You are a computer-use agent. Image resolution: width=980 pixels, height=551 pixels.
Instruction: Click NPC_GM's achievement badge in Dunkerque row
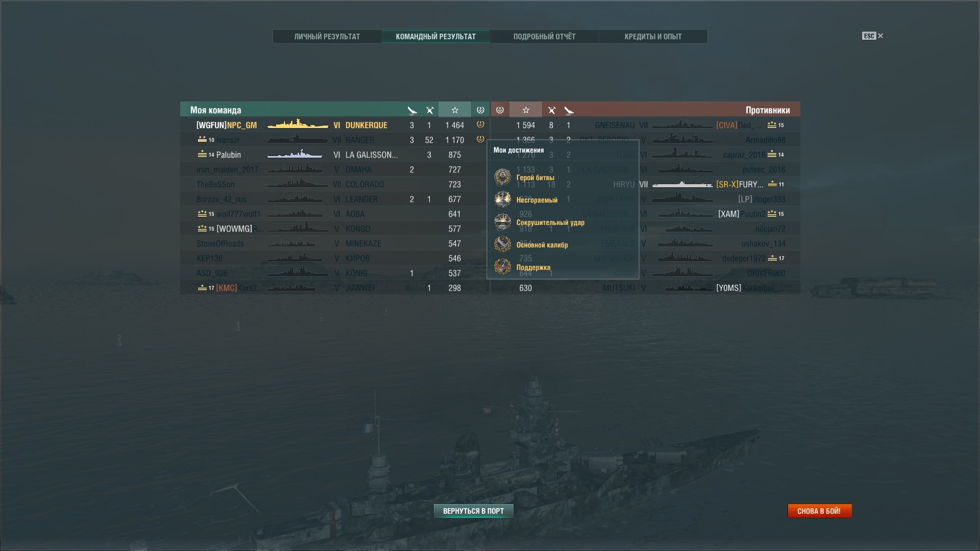click(x=480, y=124)
